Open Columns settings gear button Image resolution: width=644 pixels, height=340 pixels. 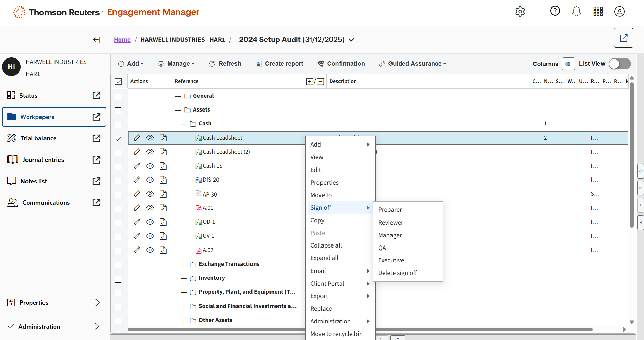(x=568, y=64)
